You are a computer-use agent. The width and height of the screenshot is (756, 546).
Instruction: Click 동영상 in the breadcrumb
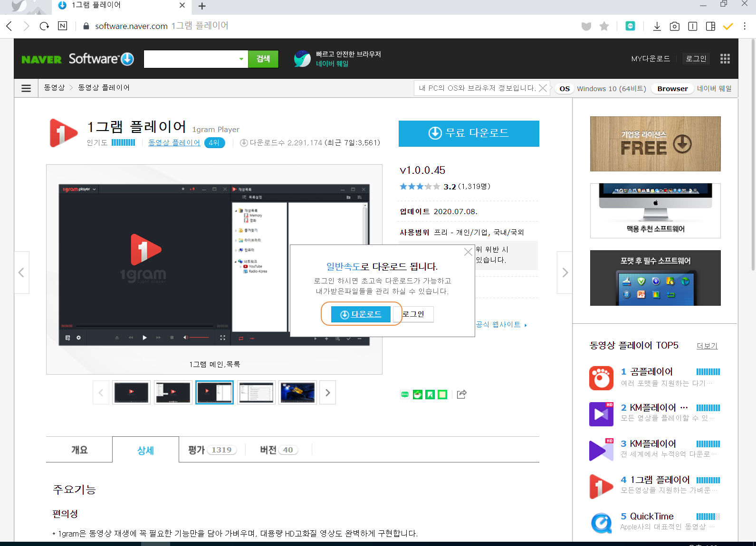point(54,88)
